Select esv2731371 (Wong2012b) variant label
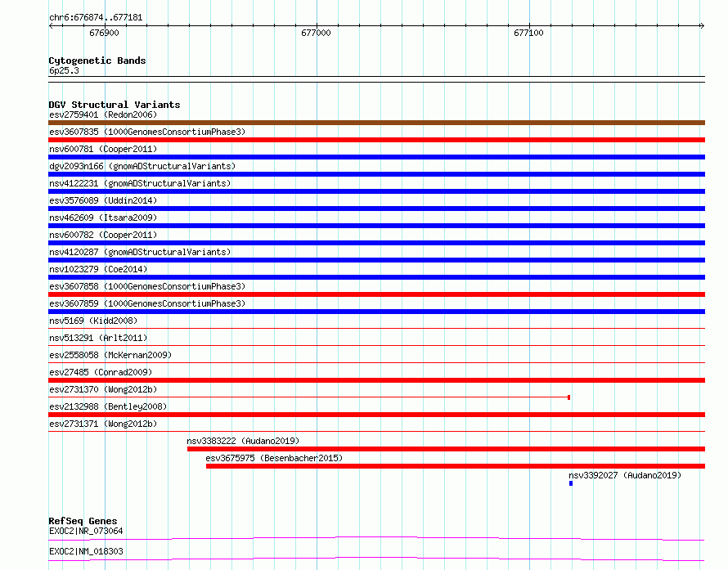 tap(103, 424)
